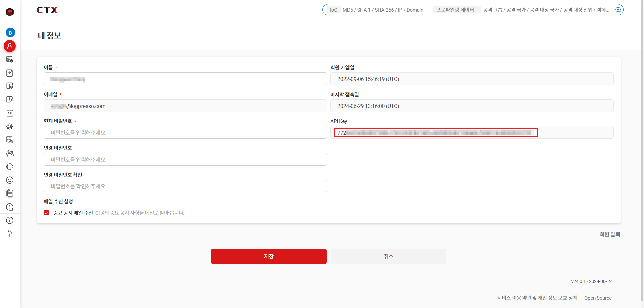Click the 이메일 email field

coord(185,106)
